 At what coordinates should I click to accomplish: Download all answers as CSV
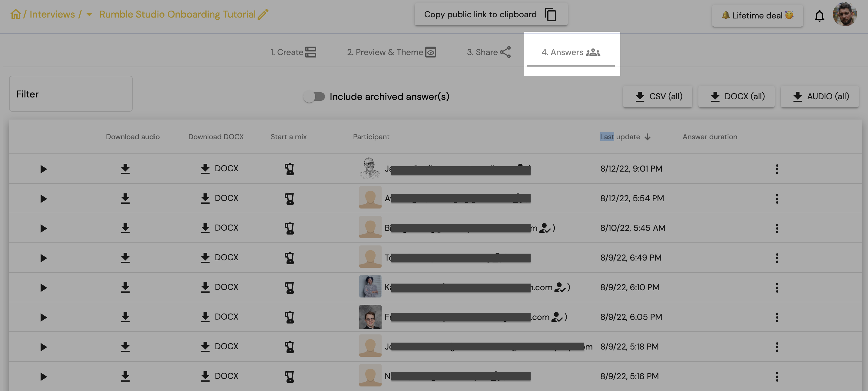click(657, 96)
